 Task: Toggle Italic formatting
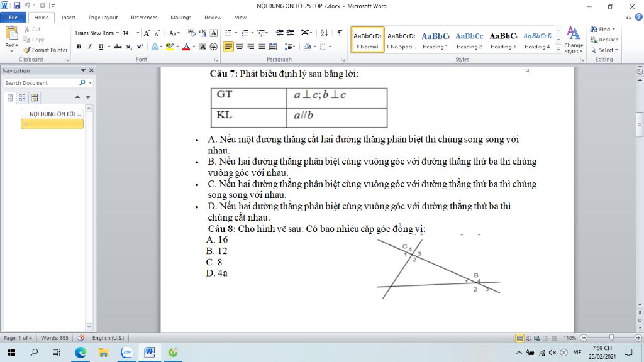[89, 47]
